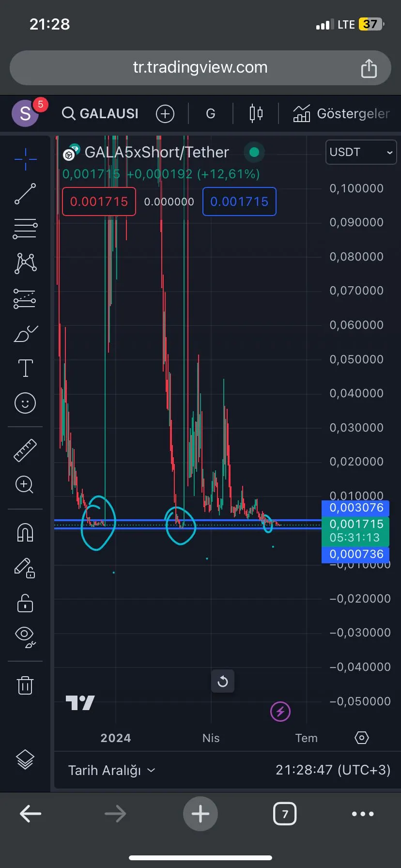Open the Göstergeler indicators menu

click(x=341, y=114)
